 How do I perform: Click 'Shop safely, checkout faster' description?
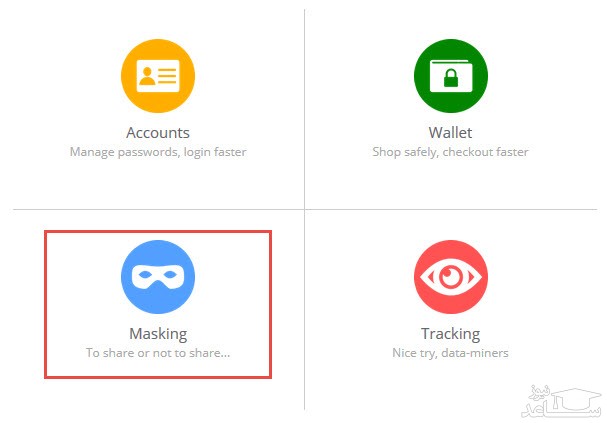point(450,152)
